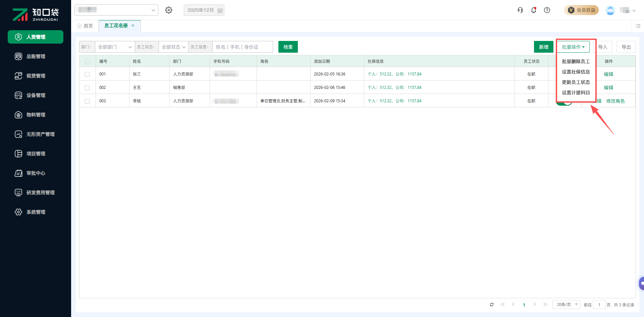The image size is (644, 317).
Task: Open 总账管理 in the sidebar
Action: (36, 56)
